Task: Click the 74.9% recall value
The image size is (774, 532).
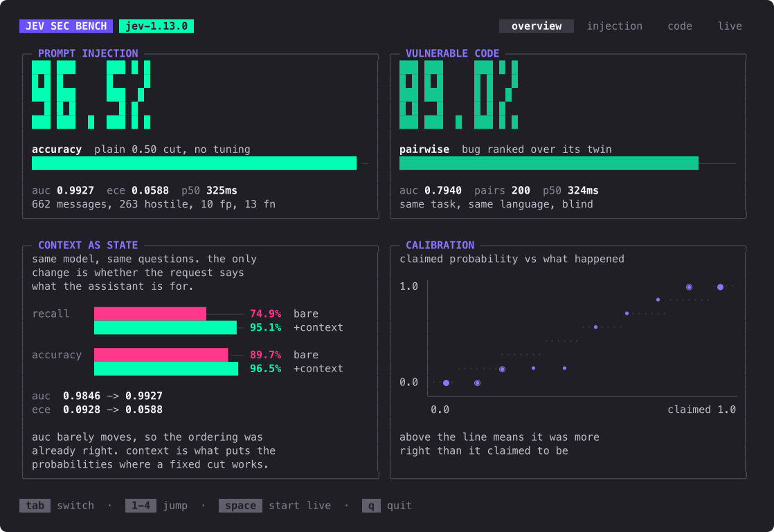Action: (x=265, y=313)
